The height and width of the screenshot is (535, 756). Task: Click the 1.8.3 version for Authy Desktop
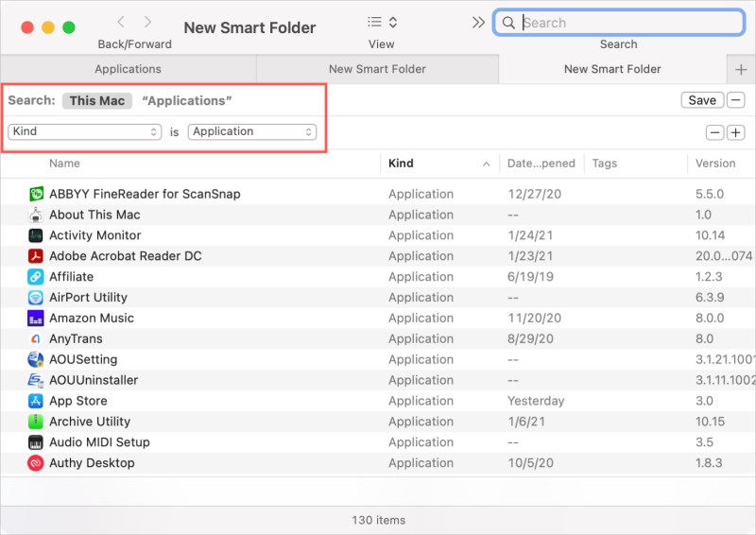[709, 463]
